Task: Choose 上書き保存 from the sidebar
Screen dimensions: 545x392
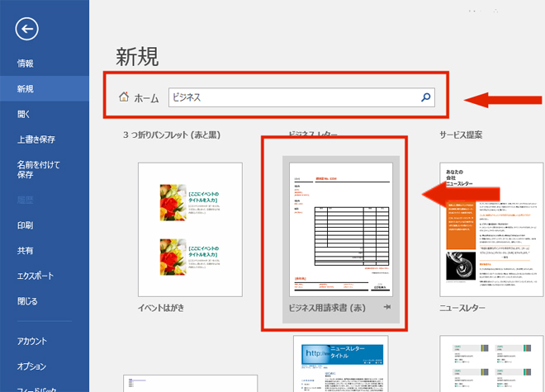Action: 36,139
